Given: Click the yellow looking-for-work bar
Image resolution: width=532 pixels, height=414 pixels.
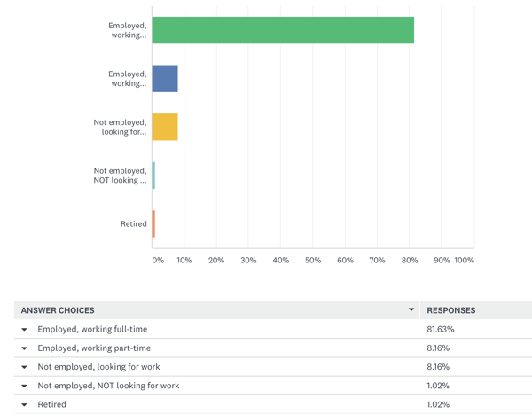Looking at the screenshot, I should (x=165, y=127).
